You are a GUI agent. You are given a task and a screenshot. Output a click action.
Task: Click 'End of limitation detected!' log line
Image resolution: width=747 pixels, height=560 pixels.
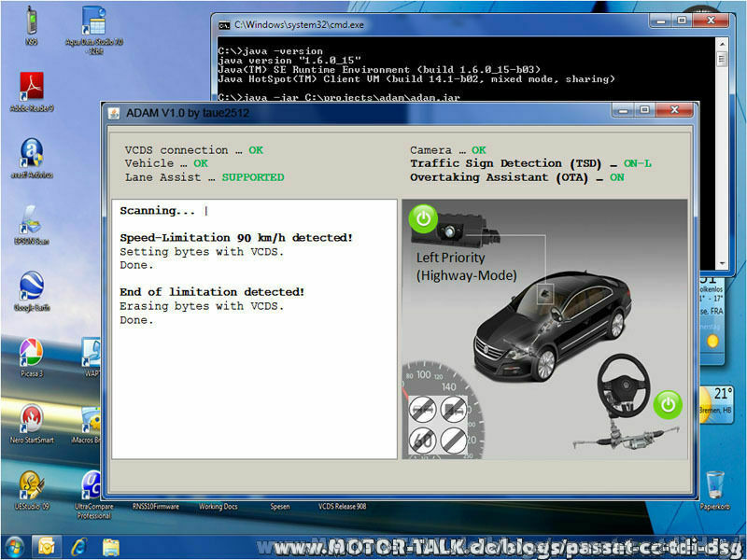pyautogui.click(x=212, y=292)
